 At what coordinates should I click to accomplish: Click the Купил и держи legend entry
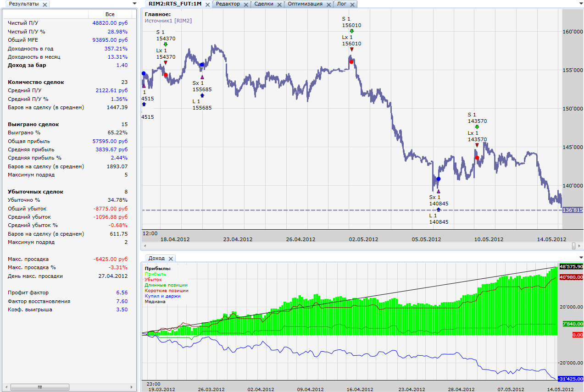point(162,296)
